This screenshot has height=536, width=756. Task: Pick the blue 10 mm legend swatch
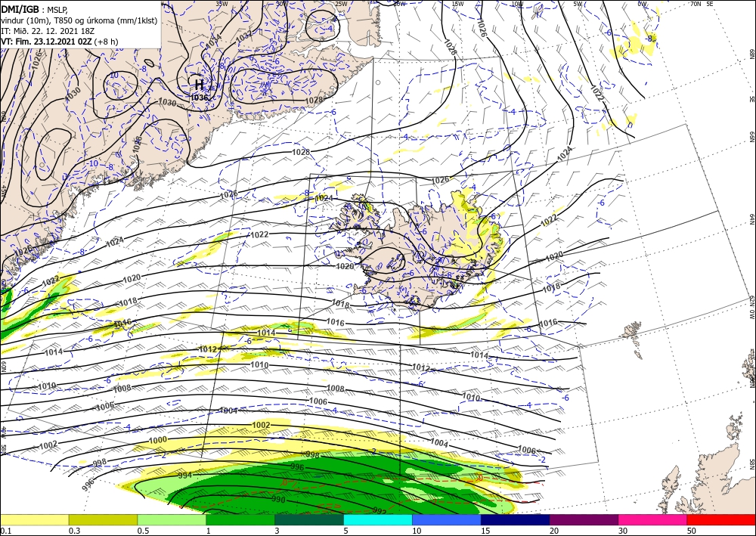pos(447,519)
